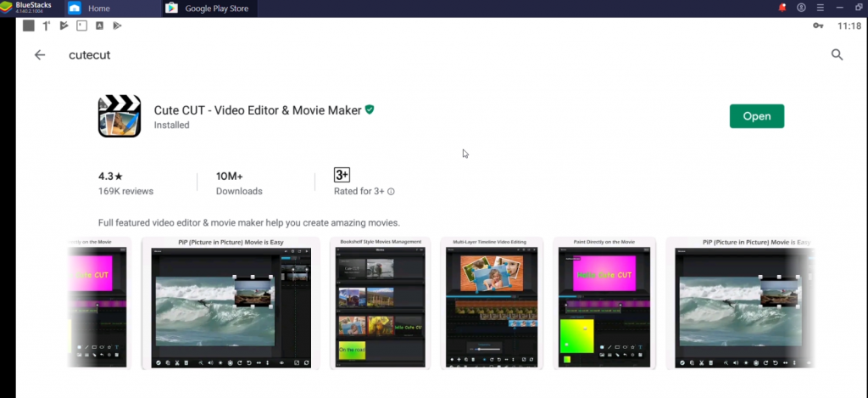Click the Play Store notification icon in status bar
Viewport: 868px width, 398px height.
click(117, 25)
